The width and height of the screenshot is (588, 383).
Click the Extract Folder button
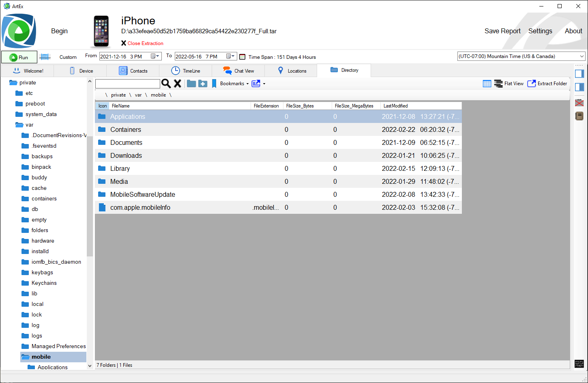click(x=547, y=84)
